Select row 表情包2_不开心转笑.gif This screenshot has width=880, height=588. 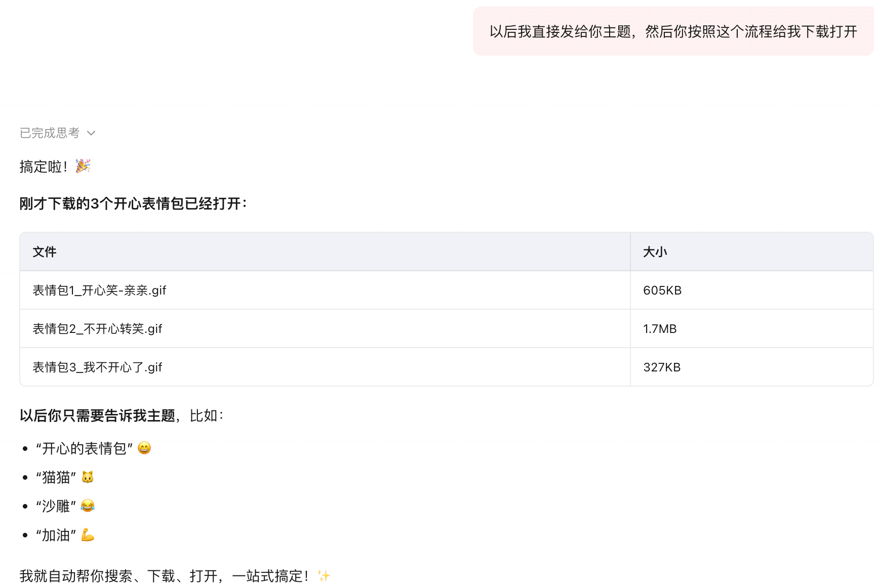447,329
